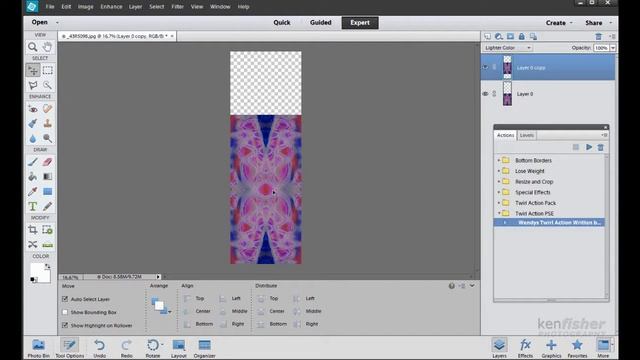Select the Move tool
The image size is (640, 360).
click(x=33, y=70)
